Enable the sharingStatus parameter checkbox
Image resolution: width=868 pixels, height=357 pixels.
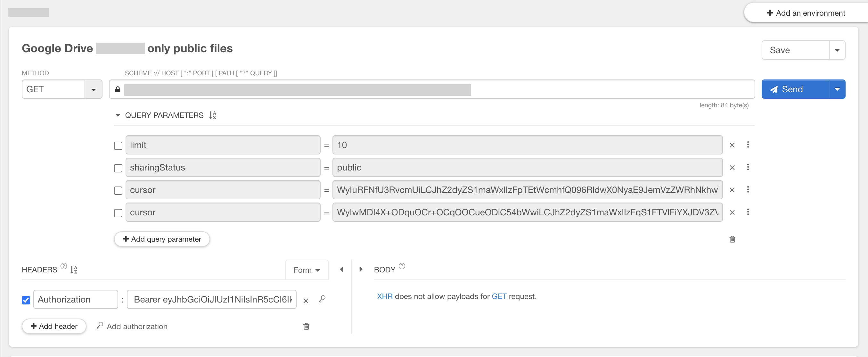[x=118, y=168]
